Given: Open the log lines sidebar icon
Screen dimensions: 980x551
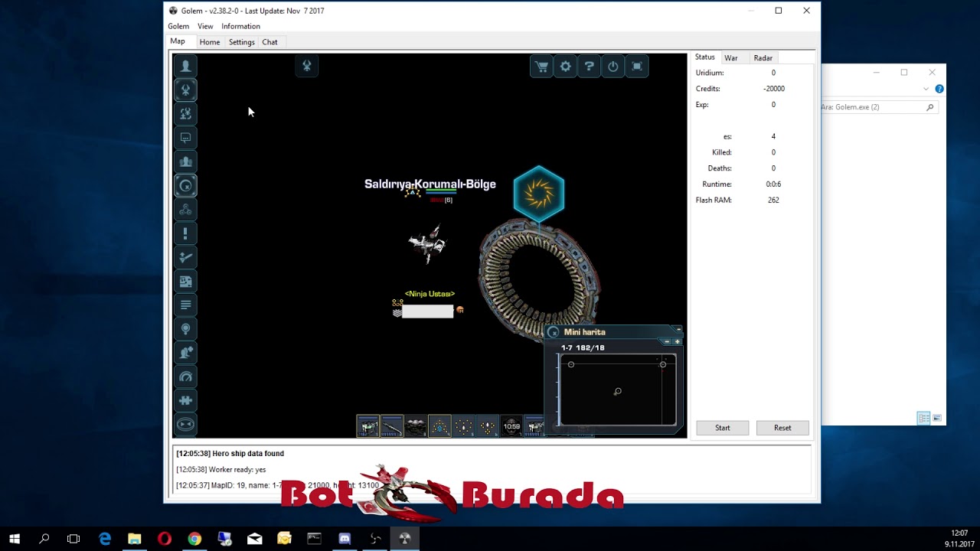Looking at the screenshot, I should tap(185, 305).
